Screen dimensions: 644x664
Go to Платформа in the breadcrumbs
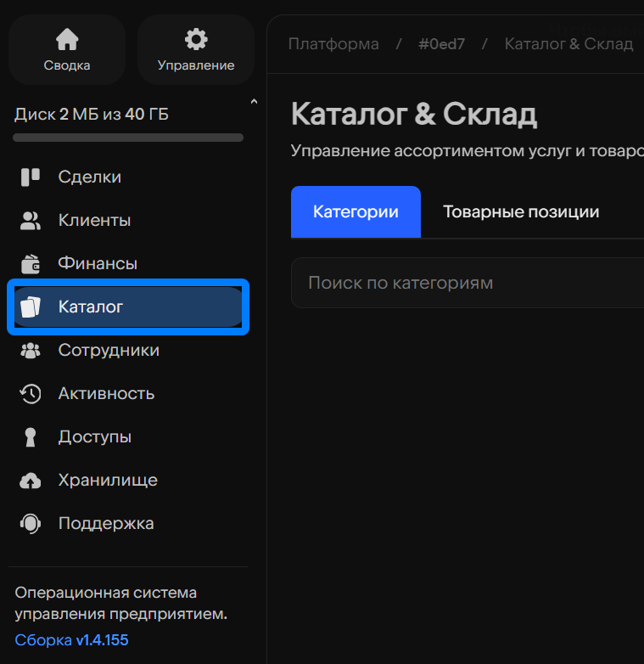(x=333, y=43)
